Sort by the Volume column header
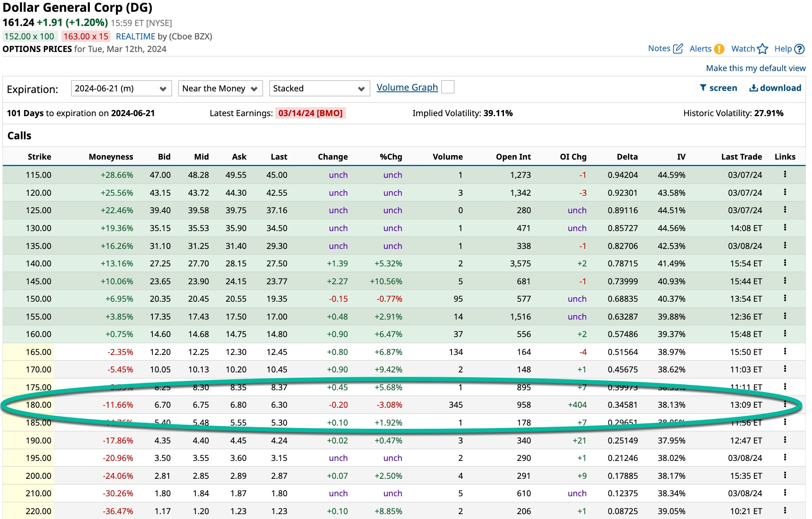The width and height of the screenshot is (812, 519). click(448, 157)
